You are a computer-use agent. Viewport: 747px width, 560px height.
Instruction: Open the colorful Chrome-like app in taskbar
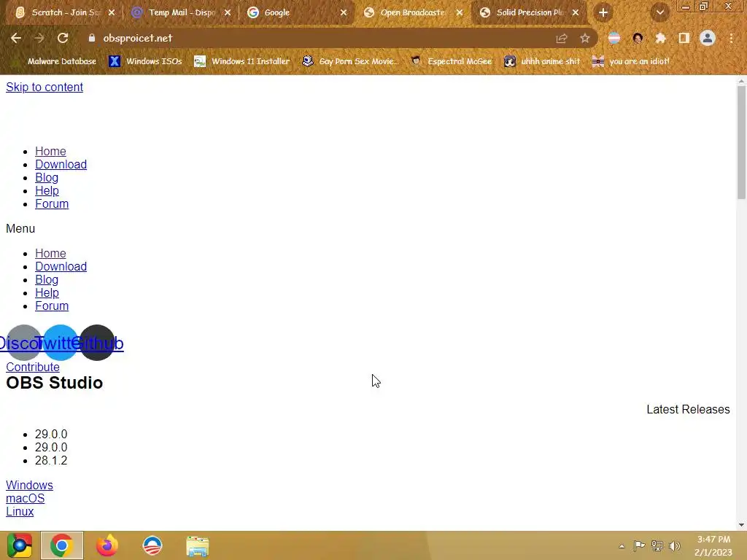[x=20, y=545]
